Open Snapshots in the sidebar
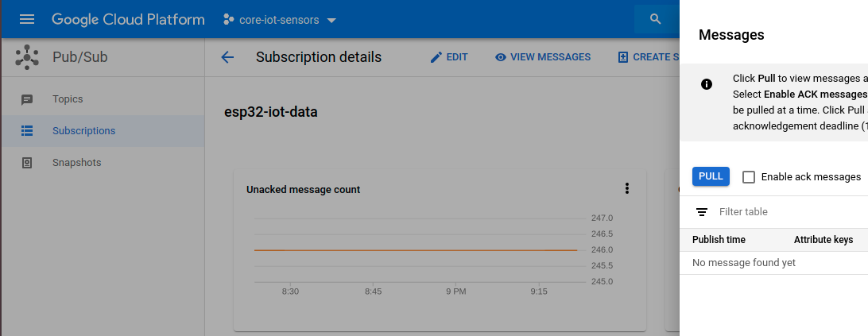 point(76,163)
